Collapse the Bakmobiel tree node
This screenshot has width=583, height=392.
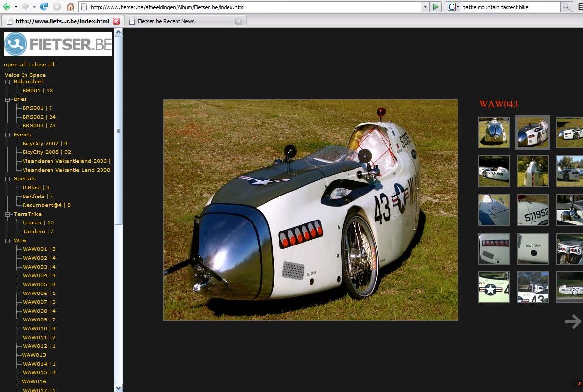click(7, 82)
